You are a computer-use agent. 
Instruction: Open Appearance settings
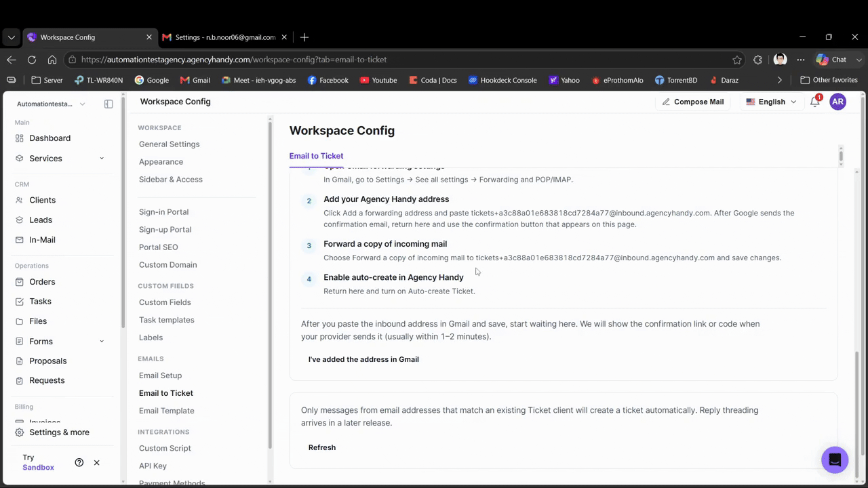pyautogui.click(x=161, y=162)
